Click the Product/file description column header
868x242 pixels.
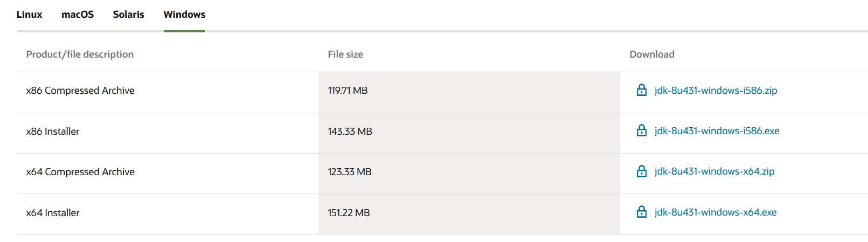click(80, 54)
